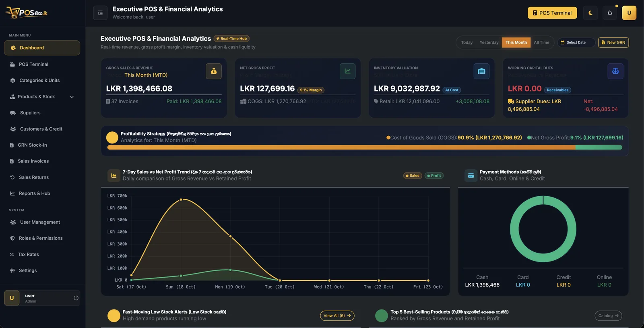Viewport: 644px width, 328px height.
Task: Select the Today period tab
Action: pos(467,42)
